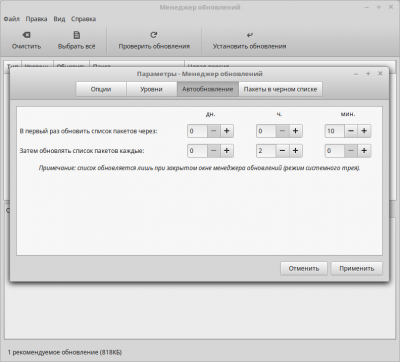Increase minutes for first package list refresh
Image resolution: width=400 pixels, height=362 pixels.
364,131
